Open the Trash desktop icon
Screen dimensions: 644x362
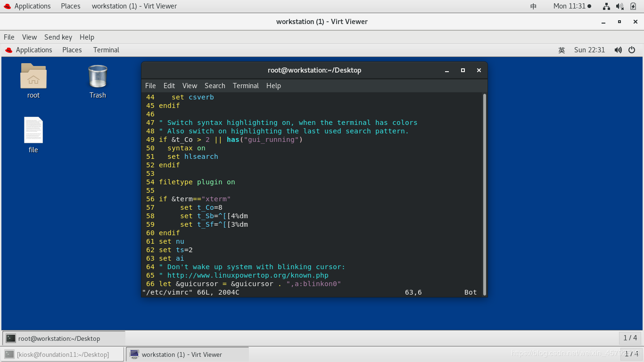coord(98,76)
